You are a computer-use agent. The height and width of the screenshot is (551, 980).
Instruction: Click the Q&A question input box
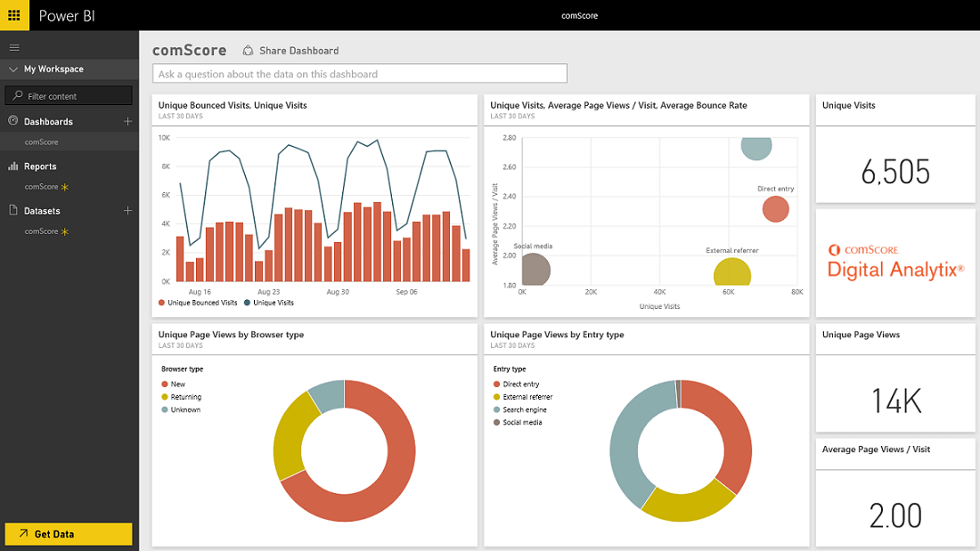point(360,74)
